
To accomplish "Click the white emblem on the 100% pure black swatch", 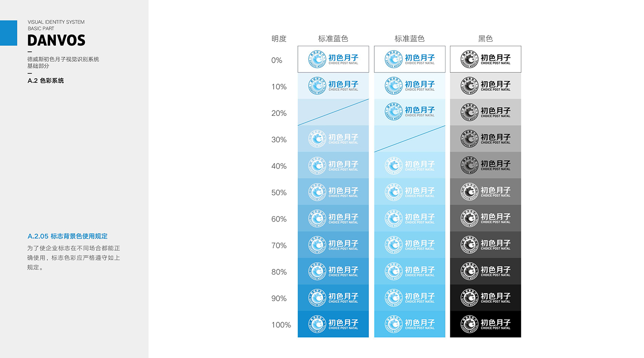I will [x=470, y=324].
